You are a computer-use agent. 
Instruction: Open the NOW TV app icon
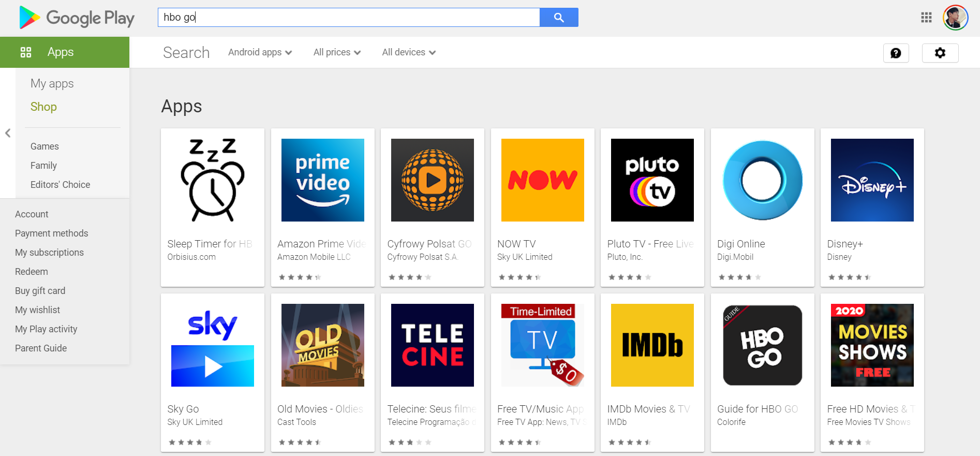tap(543, 180)
